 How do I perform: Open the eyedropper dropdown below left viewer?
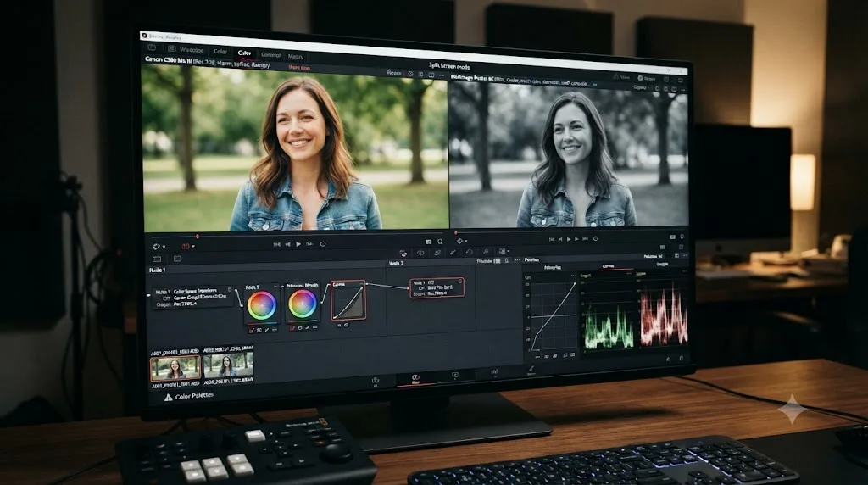point(159,246)
